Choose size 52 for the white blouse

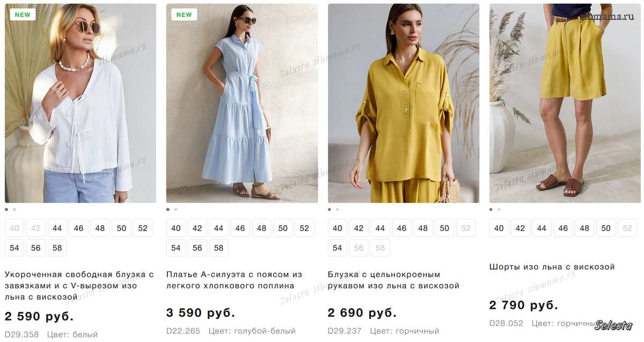point(143,228)
